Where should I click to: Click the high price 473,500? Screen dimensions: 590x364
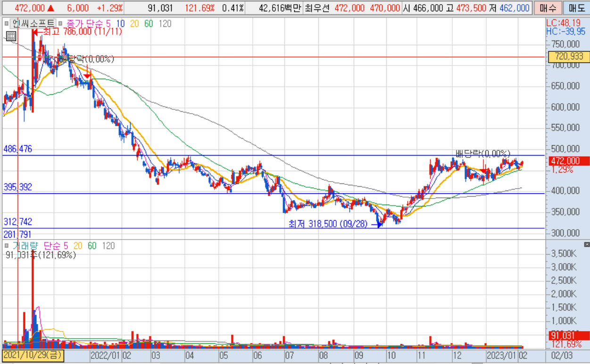coord(471,8)
